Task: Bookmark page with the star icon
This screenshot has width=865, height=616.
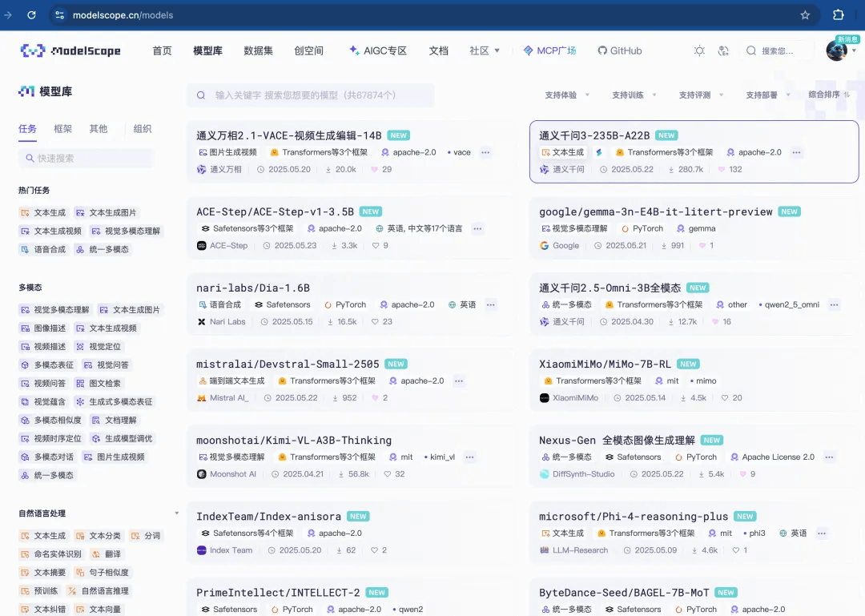Action: 805,15
